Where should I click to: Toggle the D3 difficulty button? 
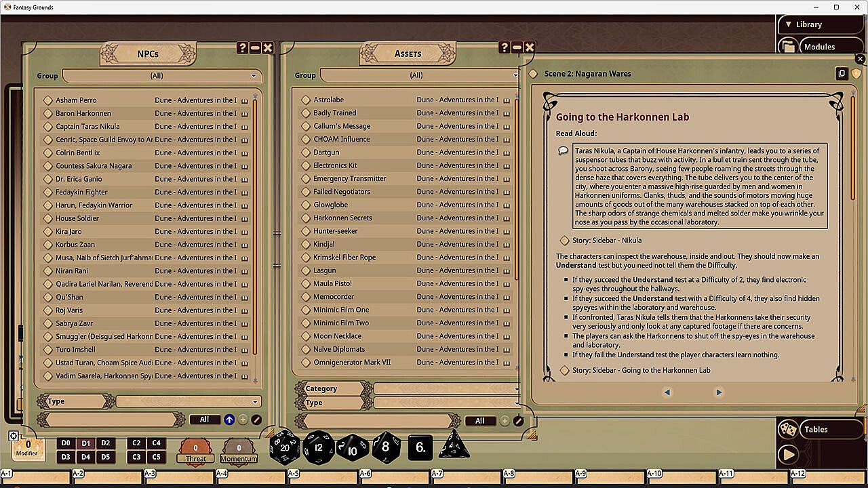66,457
